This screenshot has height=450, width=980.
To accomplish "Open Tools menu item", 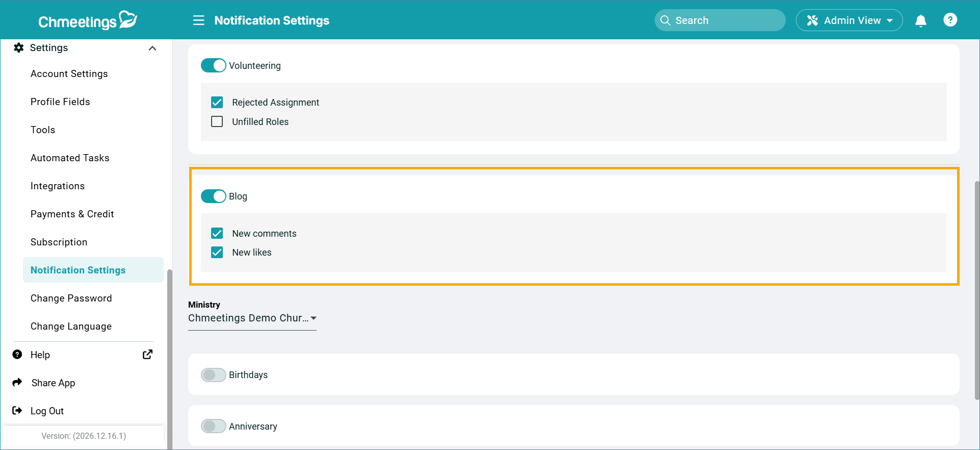I will click(43, 130).
